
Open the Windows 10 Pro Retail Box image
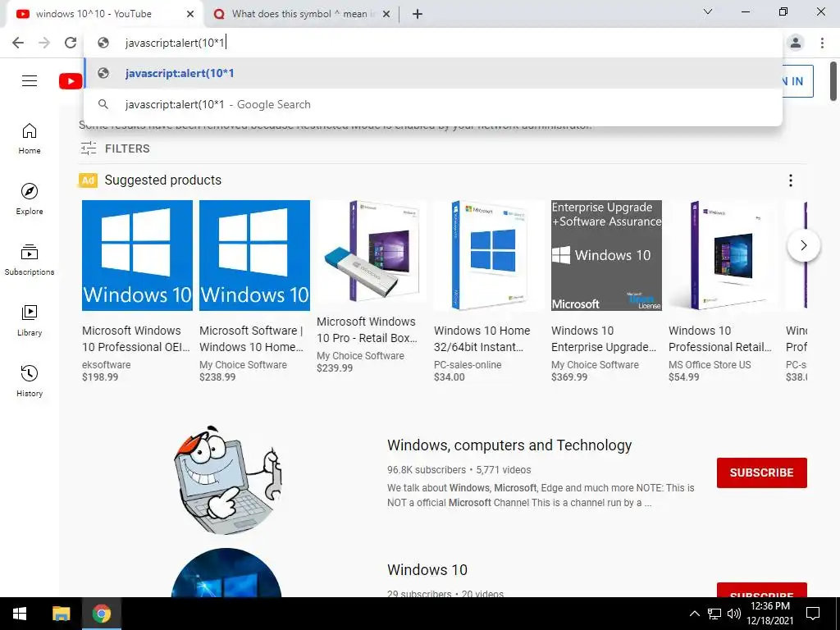372,251
